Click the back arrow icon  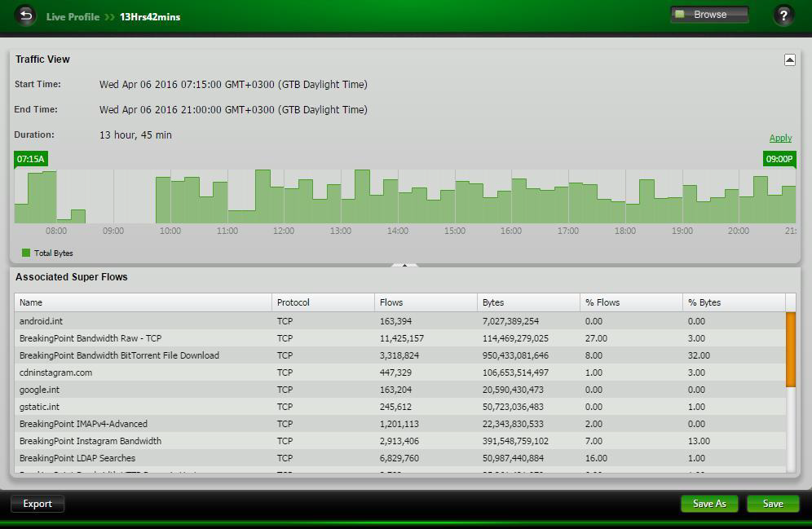pos(26,15)
